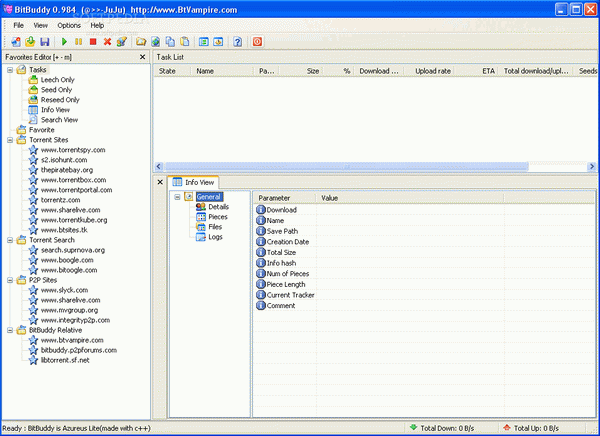The width and height of the screenshot is (600, 436).
Task: Click the open folder toolbar icon
Action: point(142,42)
